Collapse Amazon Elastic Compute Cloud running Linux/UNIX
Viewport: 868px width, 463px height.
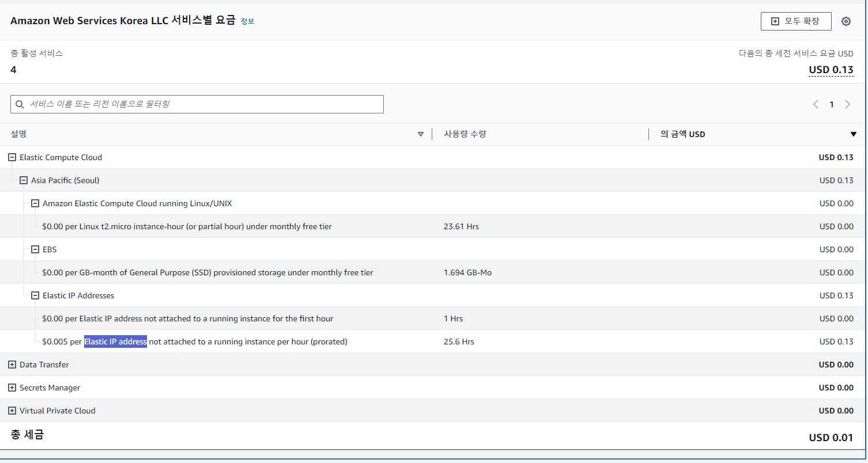[x=35, y=203]
